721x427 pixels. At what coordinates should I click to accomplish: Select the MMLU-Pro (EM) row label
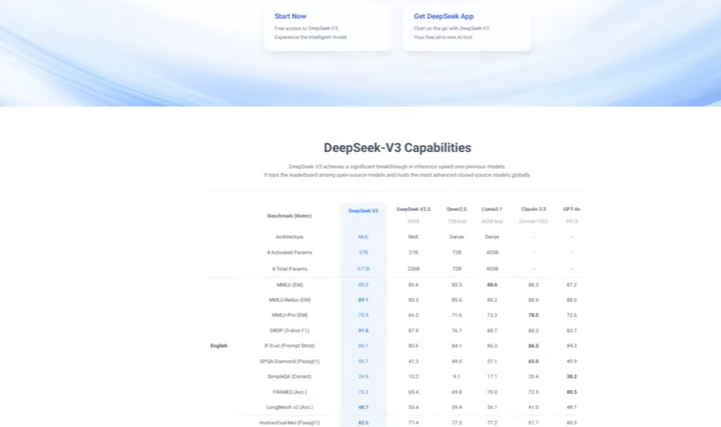(290, 315)
